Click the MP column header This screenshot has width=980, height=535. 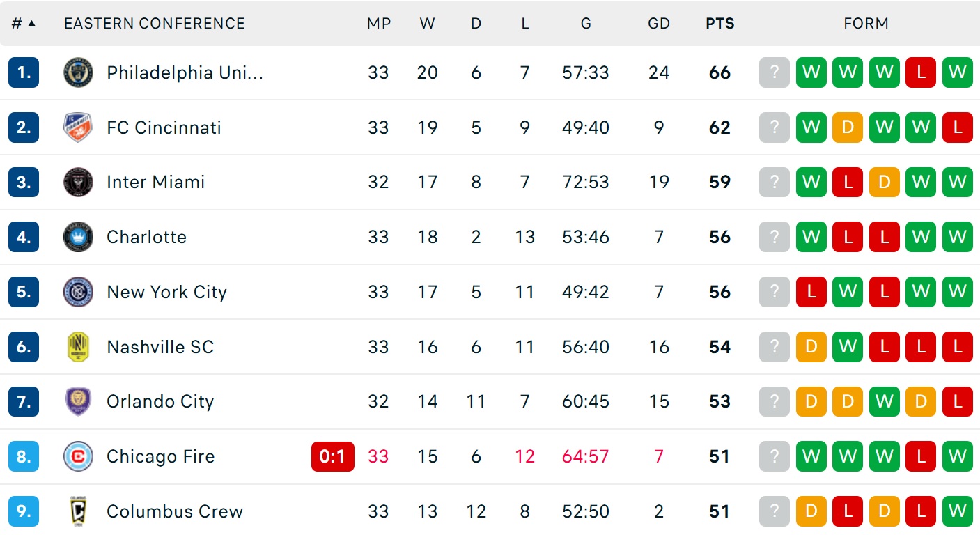[378, 23]
